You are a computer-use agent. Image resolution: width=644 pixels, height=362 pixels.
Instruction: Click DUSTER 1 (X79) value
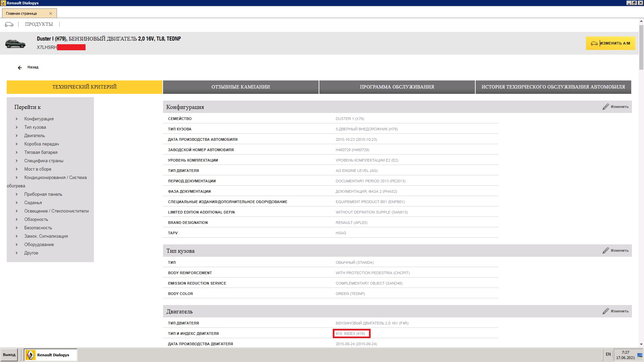point(350,119)
